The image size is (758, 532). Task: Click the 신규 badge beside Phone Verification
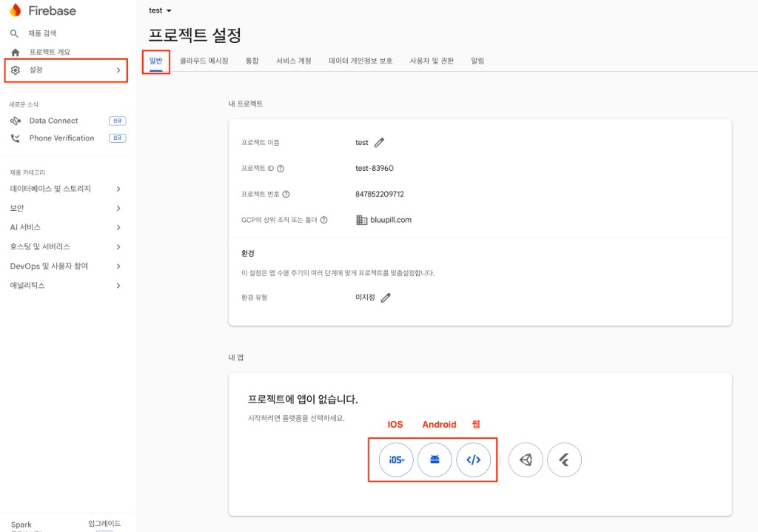click(x=118, y=138)
